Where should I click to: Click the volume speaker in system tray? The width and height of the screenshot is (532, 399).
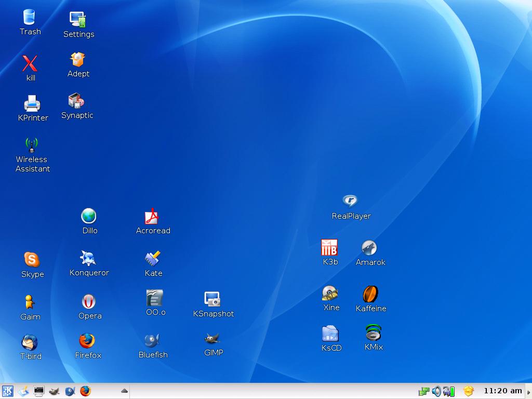436,391
